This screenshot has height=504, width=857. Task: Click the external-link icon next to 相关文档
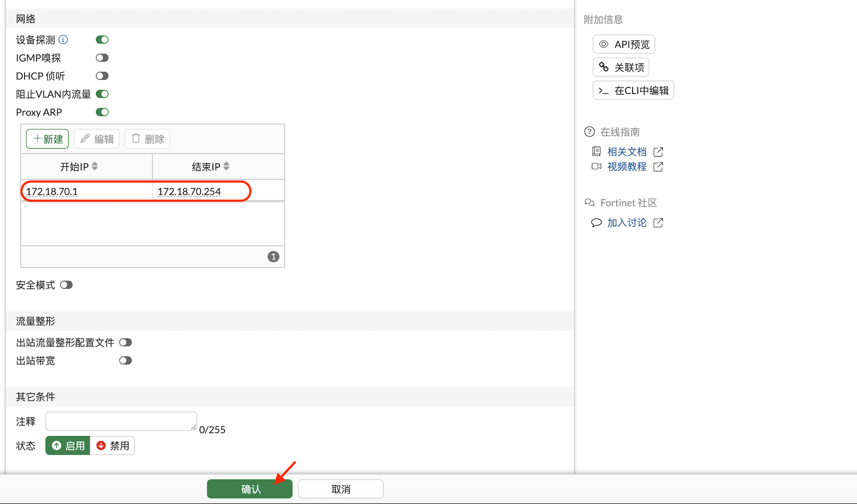(x=658, y=152)
